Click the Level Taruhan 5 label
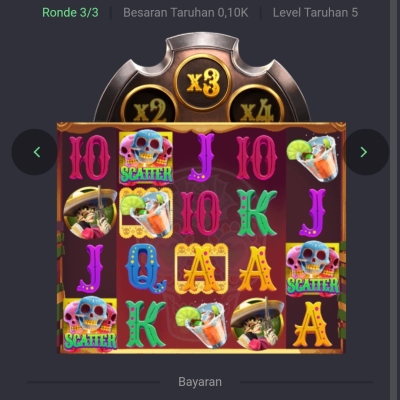This screenshot has width=400, height=400. (315, 13)
